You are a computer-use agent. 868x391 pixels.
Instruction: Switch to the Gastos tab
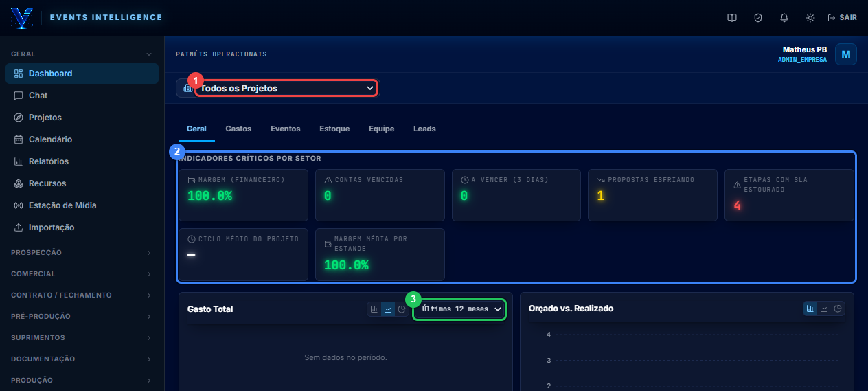[x=238, y=129]
